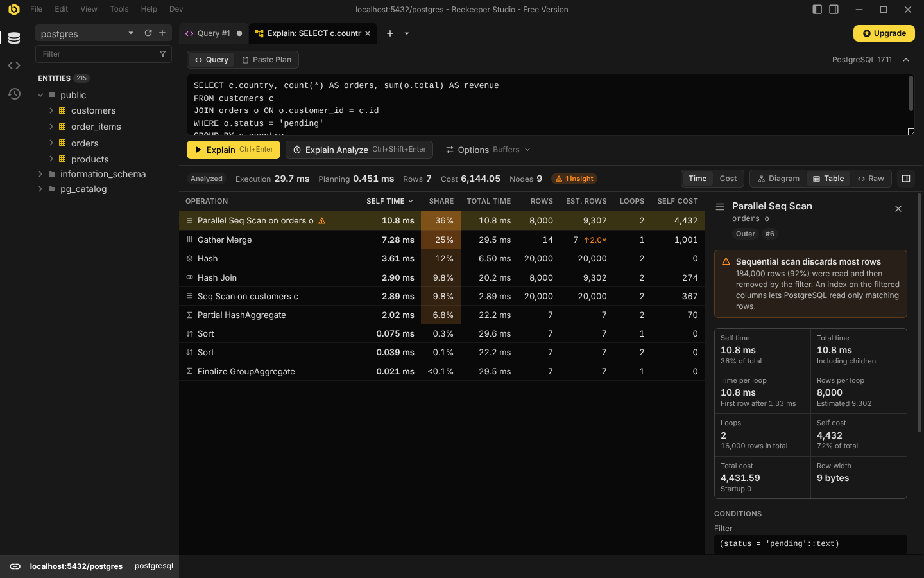Collapse the public schema
Viewport: 924px width, 578px height.
40,95
